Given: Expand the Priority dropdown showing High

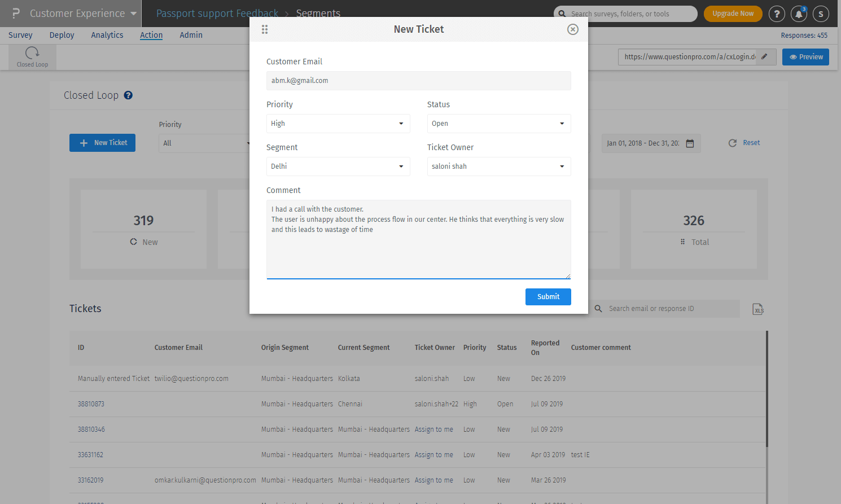Looking at the screenshot, I should (338, 124).
